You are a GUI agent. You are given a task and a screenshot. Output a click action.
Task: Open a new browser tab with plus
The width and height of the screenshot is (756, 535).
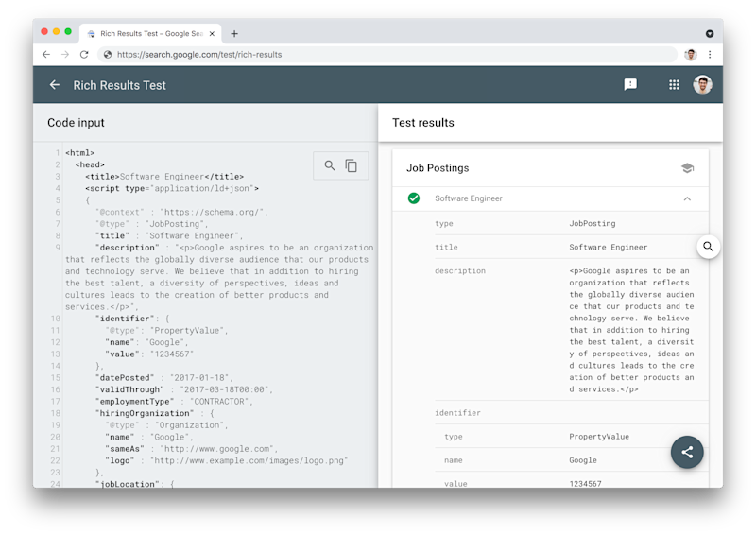pyautogui.click(x=234, y=33)
